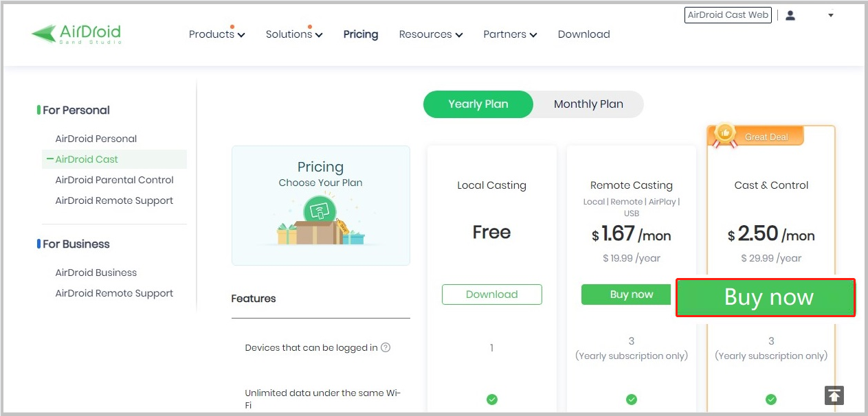Screen dimensions: 868x416
Task: Select AirDroid Remote Support under For Business
Action: coord(114,293)
